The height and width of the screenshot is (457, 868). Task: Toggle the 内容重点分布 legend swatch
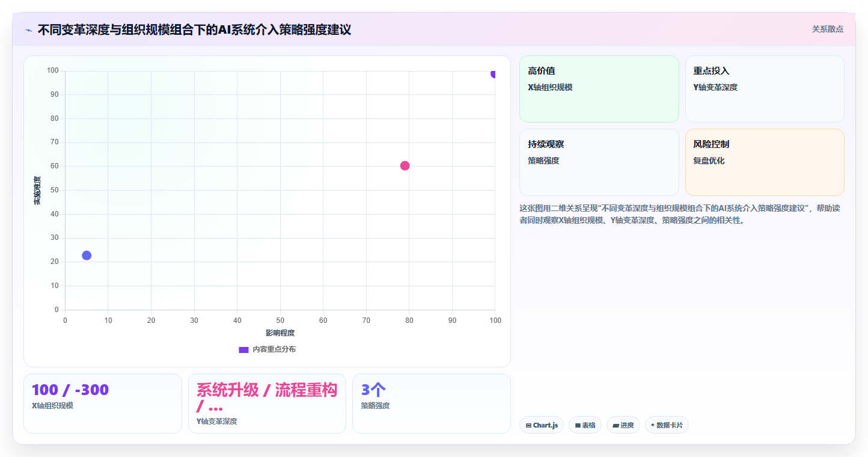pyautogui.click(x=243, y=349)
